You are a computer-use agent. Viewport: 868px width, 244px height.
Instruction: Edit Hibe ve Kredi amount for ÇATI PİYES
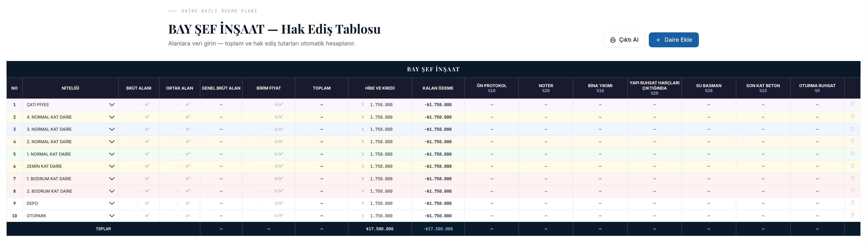(380, 105)
